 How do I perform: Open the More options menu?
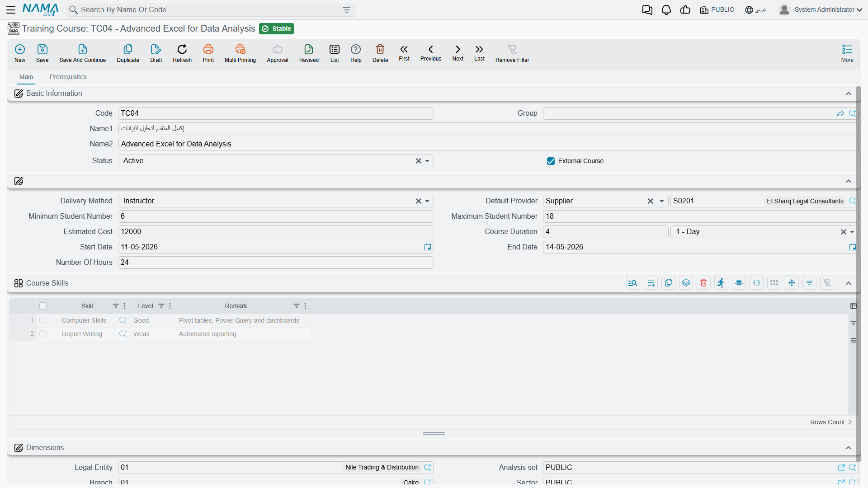(847, 53)
